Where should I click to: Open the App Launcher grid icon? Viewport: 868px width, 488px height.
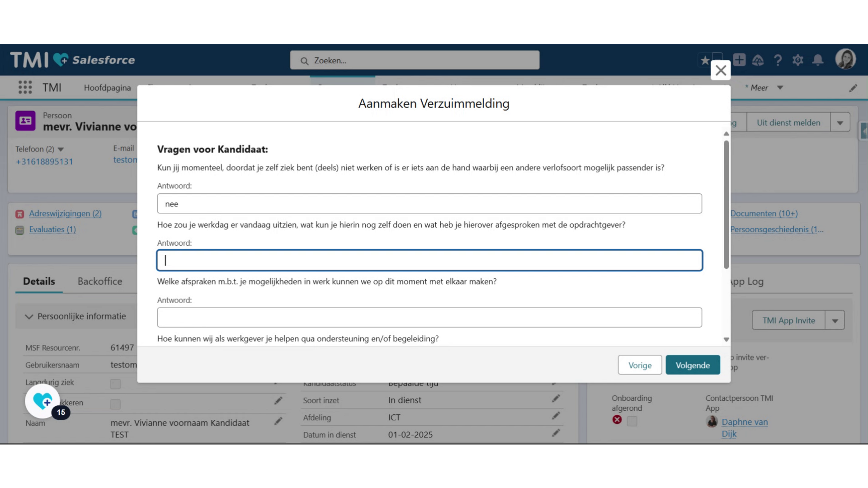click(25, 88)
